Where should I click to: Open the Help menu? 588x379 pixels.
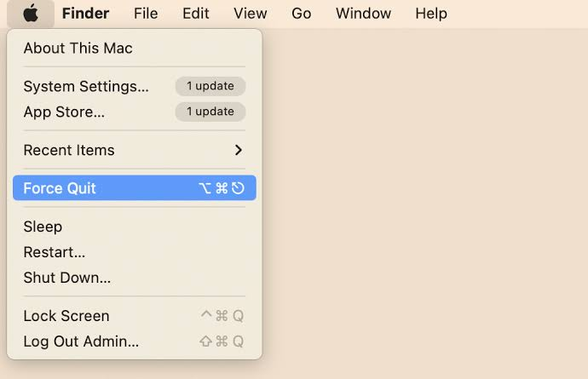click(431, 14)
